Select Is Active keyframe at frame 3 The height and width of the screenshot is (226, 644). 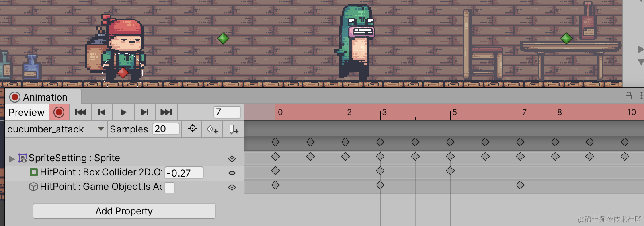coord(380,185)
